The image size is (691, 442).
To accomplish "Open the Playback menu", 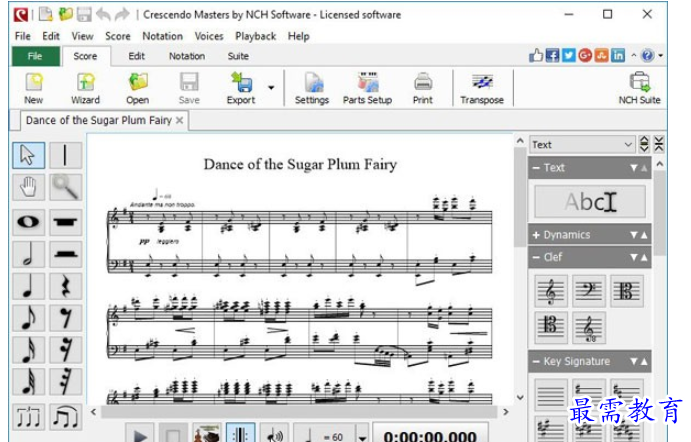I will [x=256, y=36].
